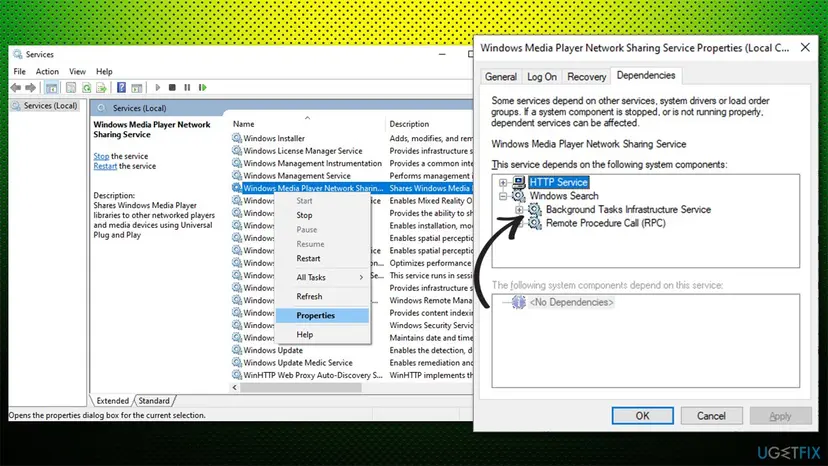Choose Refresh from the context menu
Image resolution: width=828 pixels, height=466 pixels.
322,296
